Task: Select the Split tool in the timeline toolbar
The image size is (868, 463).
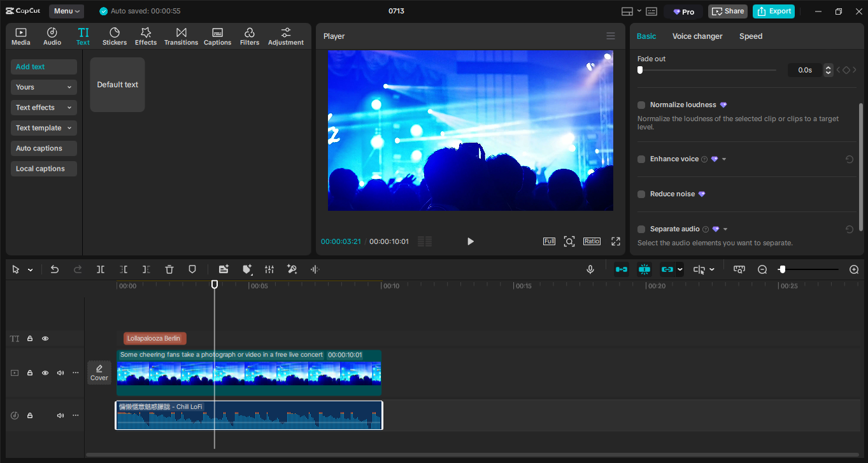Action: click(x=101, y=269)
